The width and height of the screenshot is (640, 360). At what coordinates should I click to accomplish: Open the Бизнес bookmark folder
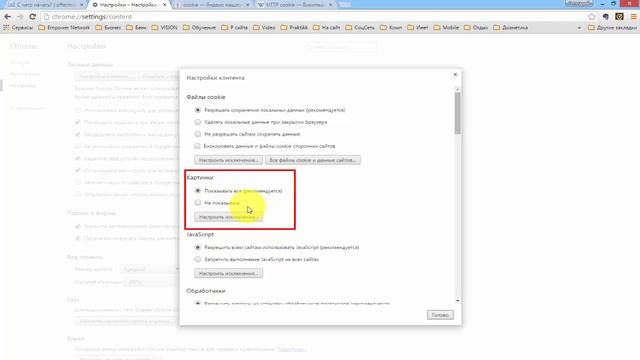tap(108, 28)
